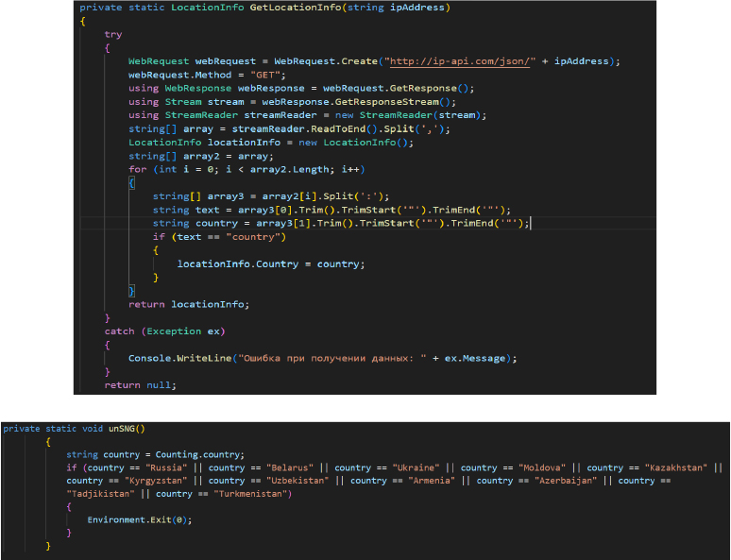Click the 'return null;' statement
Screen dimensions: 731x560
pyautogui.click(x=141, y=385)
